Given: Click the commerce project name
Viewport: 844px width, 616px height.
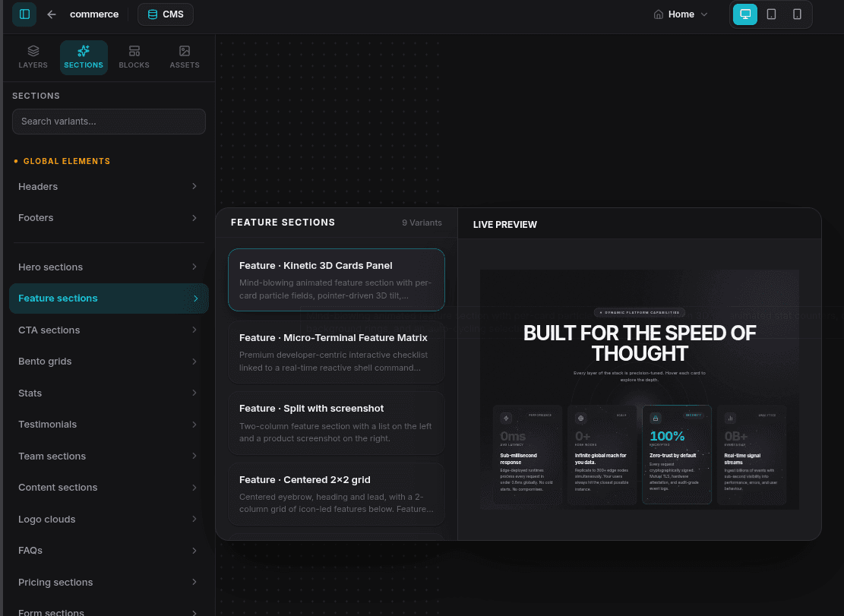Looking at the screenshot, I should pos(94,14).
